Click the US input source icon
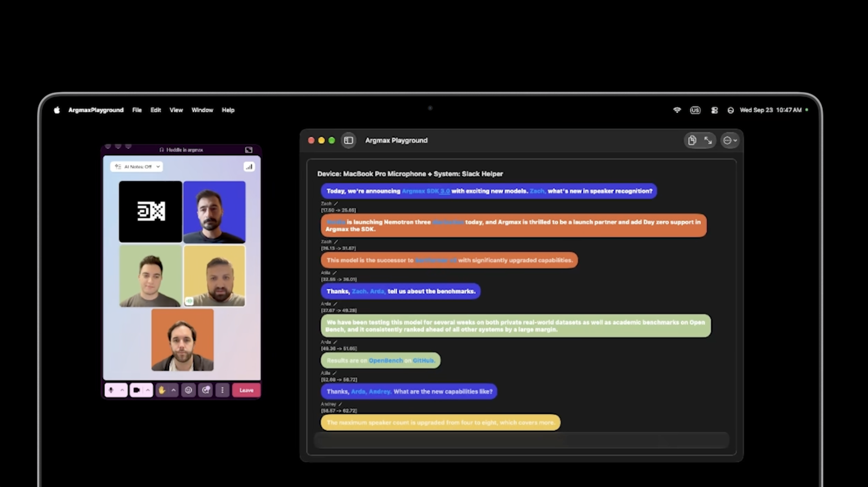 coord(695,110)
